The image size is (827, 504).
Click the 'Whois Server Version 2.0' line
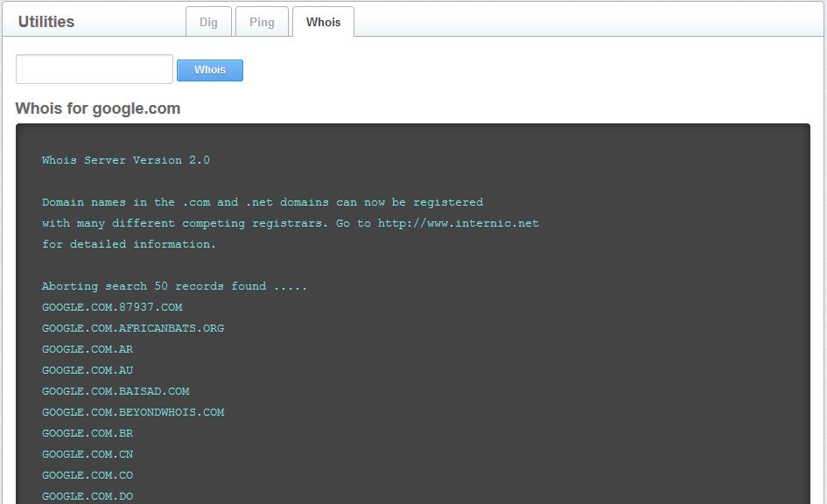tap(126, 160)
